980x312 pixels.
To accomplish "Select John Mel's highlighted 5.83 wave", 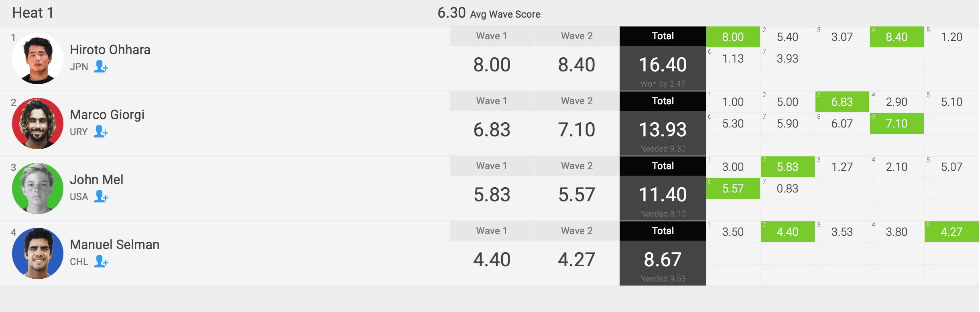I will pyautogui.click(x=787, y=167).
